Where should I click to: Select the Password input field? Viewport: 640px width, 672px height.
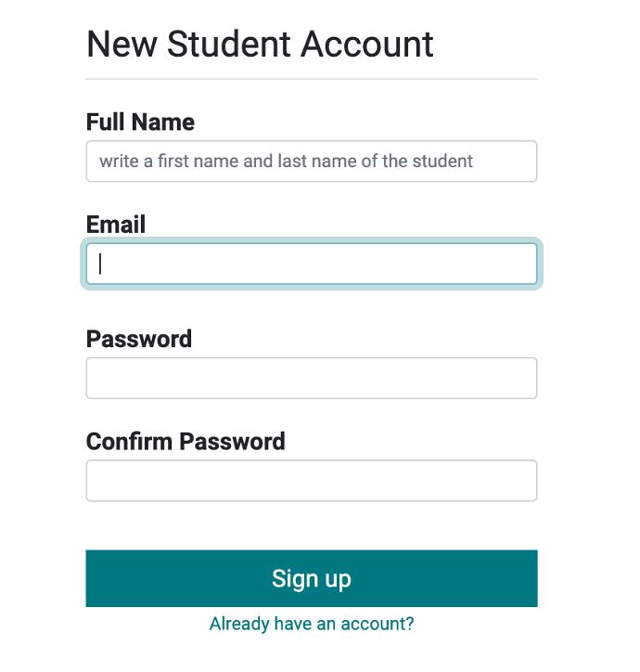[312, 378]
